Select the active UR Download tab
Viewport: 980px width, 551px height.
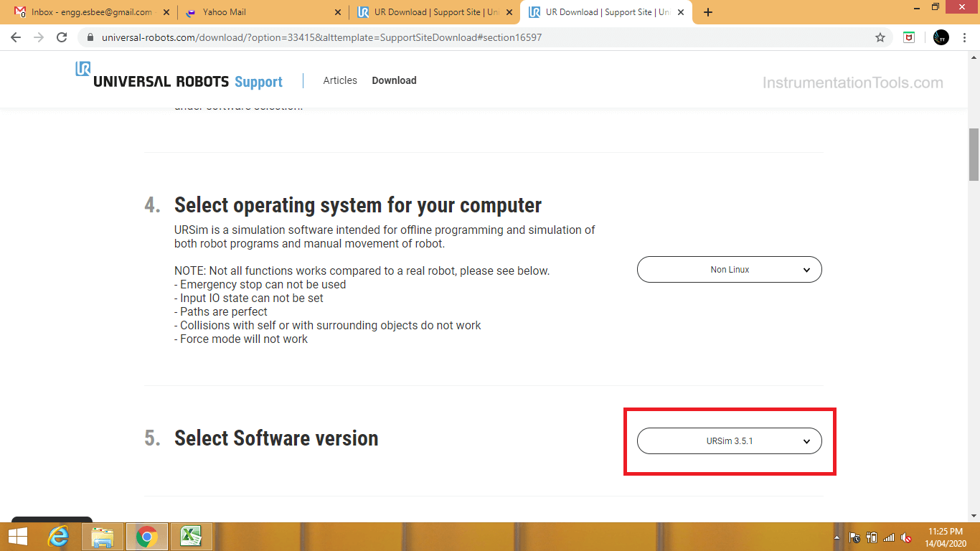click(x=606, y=12)
